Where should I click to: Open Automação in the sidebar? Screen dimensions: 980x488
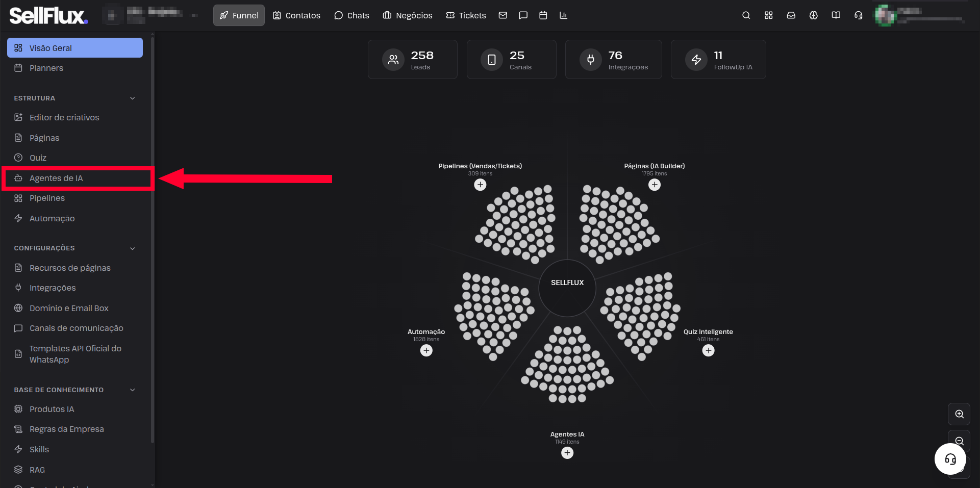[75, 218]
